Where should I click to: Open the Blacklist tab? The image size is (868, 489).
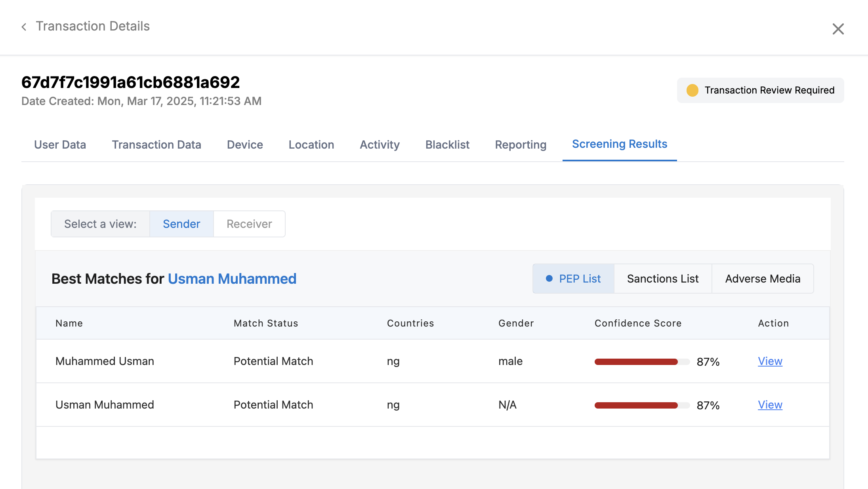[x=447, y=145]
